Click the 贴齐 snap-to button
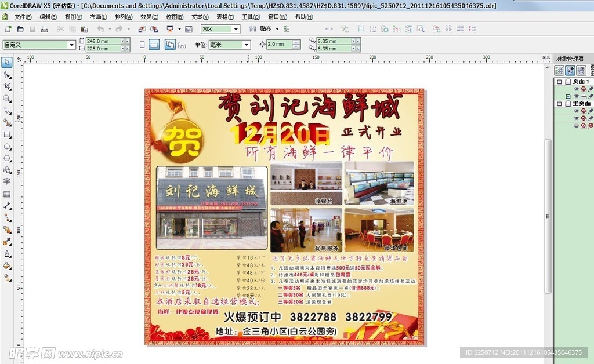 tap(266, 29)
